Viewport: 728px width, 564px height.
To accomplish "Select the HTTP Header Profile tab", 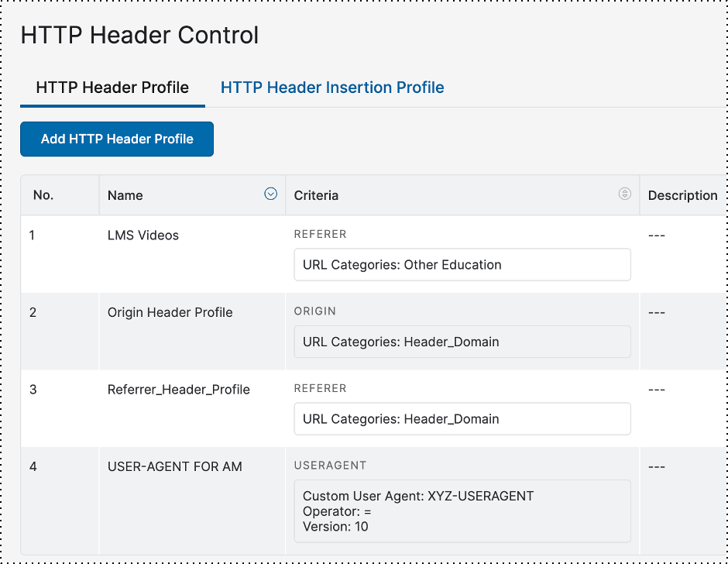I will (112, 88).
